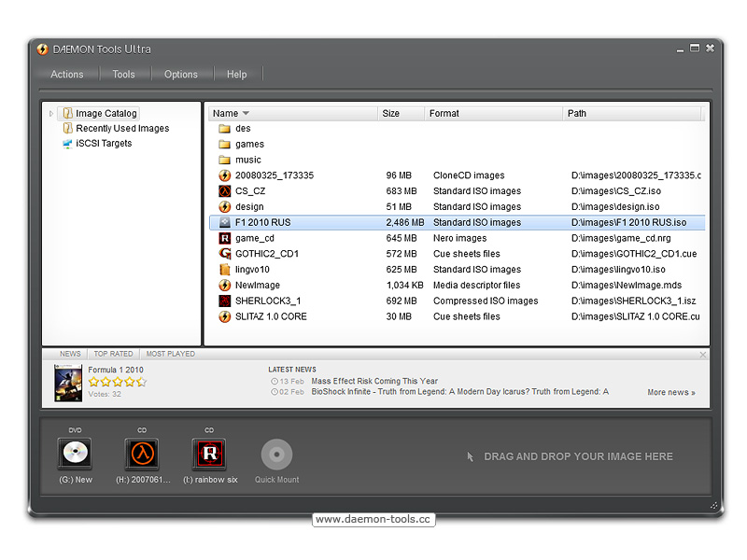Viewport: 747px width, 560px height.
Task: Rate Formula 1 2010 with stars
Action: (118, 382)
